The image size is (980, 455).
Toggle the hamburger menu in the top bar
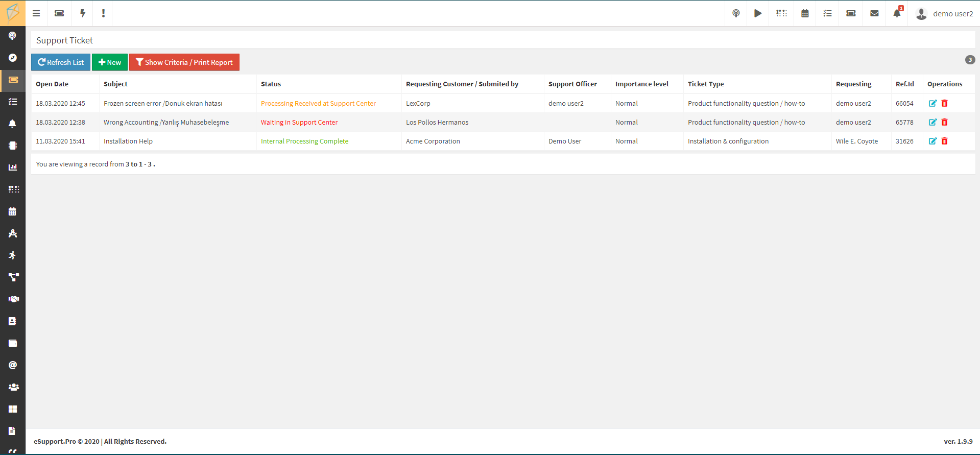click(x=36, y=13)
